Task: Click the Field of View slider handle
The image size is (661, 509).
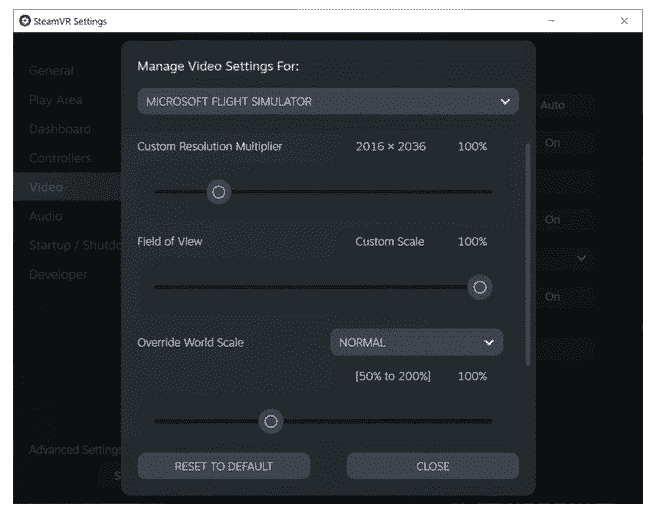Action: tap(480, 287)
